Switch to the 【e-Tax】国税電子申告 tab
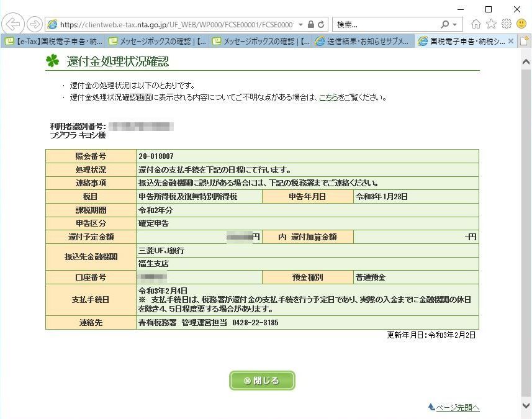532x419 pixels. pos(53,41)
